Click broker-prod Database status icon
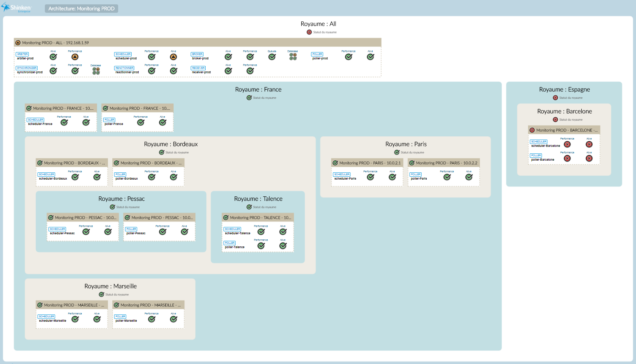Screen dimensions: 636x364 293,57
